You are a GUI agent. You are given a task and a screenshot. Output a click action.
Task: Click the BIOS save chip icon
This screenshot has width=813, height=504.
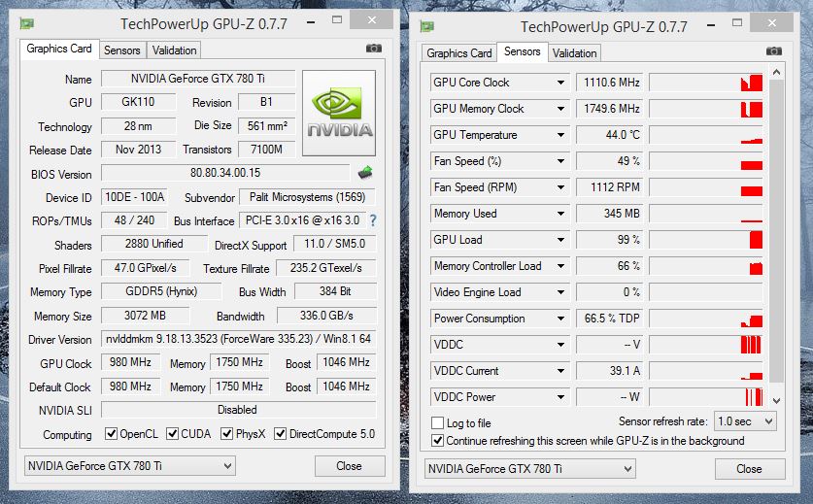[365, 172]
